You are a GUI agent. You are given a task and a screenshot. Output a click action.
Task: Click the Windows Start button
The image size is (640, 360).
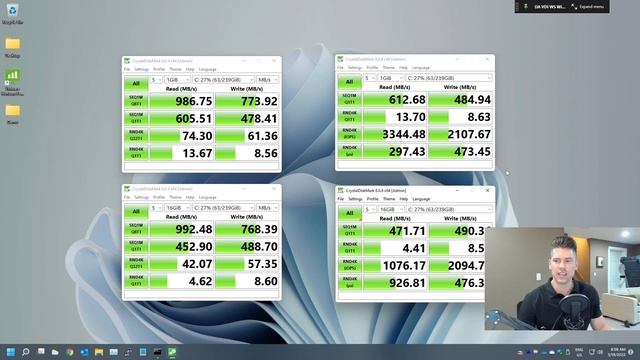click(x=11, y=352)
